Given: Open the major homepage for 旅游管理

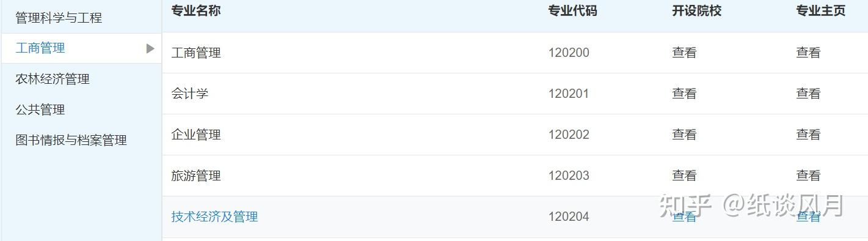Looking at the screenshot, I should click(x=808, y=176).
